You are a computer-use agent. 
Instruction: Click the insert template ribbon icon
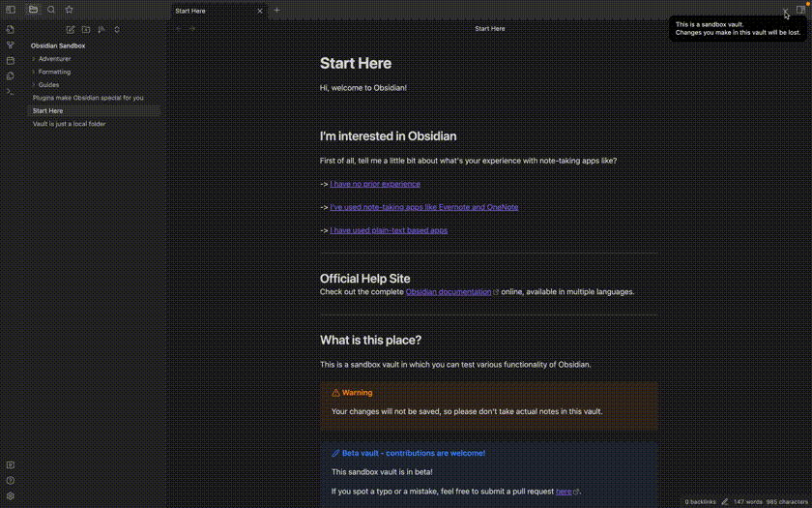(11, 76)
